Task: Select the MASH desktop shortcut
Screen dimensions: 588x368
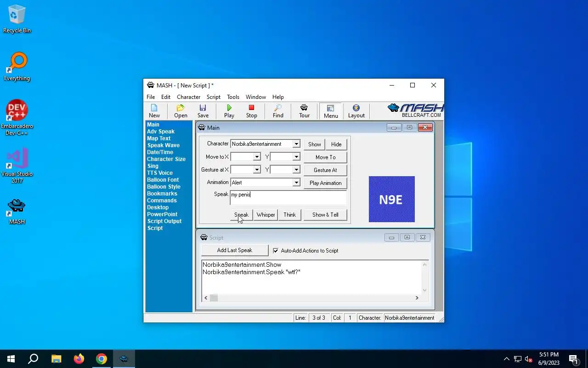Action: [17, 211]
